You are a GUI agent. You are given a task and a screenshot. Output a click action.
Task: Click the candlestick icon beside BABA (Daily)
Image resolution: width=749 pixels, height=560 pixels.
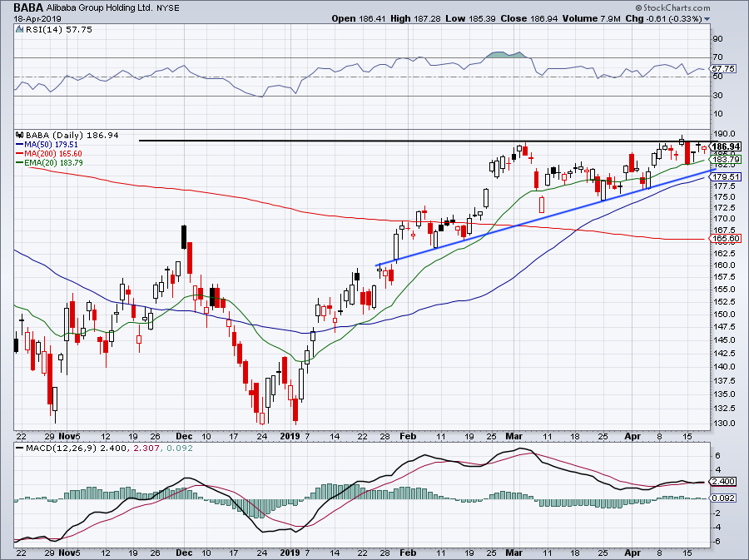[20, 135]
